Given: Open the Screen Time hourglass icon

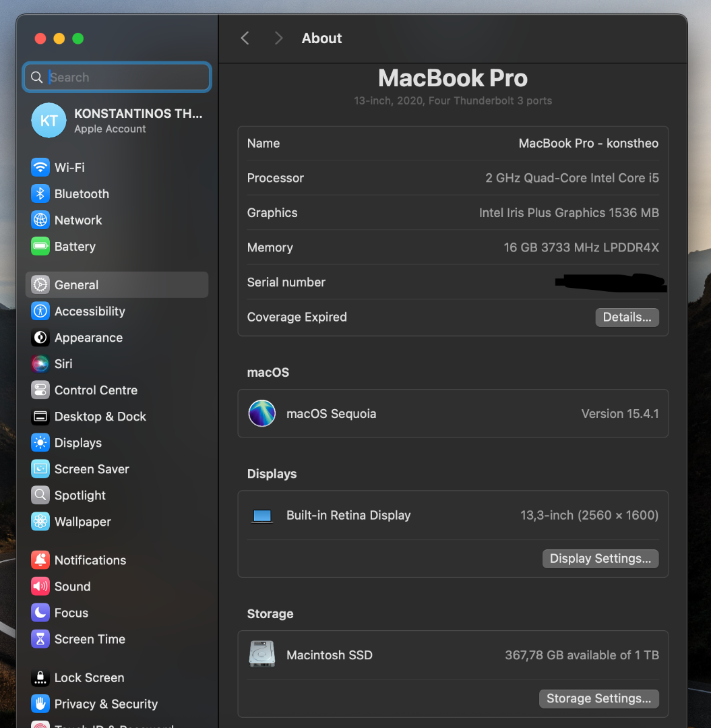Looking at the screenshot, I should tap(40, 639).
